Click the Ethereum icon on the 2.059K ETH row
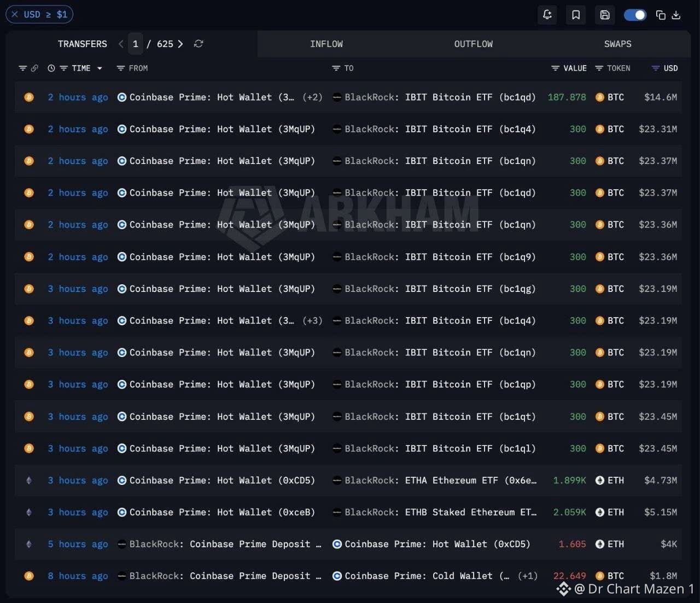 29,512
